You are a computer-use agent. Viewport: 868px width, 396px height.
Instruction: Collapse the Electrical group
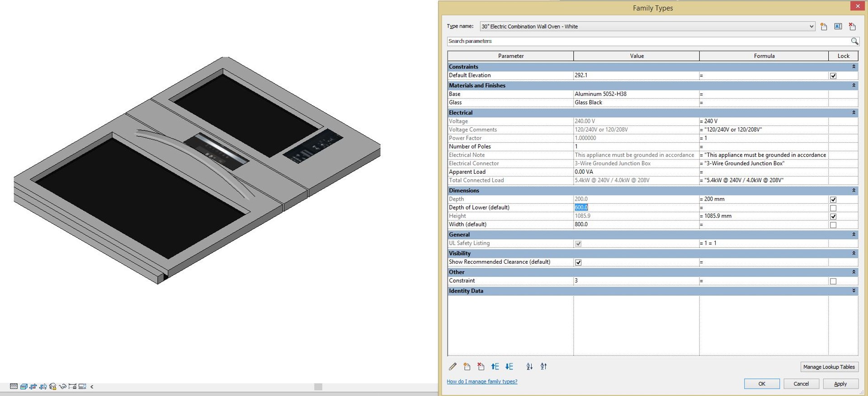point(854,113)
